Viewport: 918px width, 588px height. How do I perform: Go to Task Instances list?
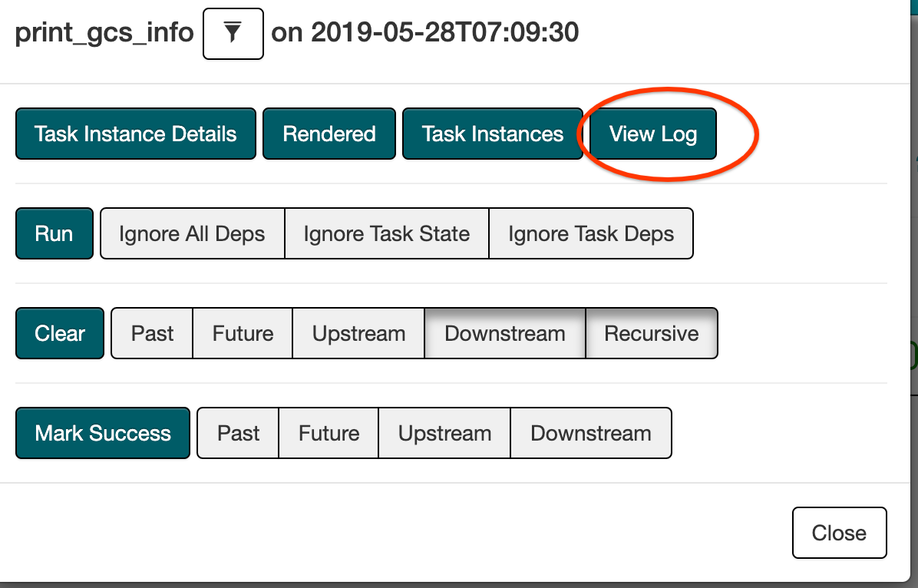tap(492, 134)
